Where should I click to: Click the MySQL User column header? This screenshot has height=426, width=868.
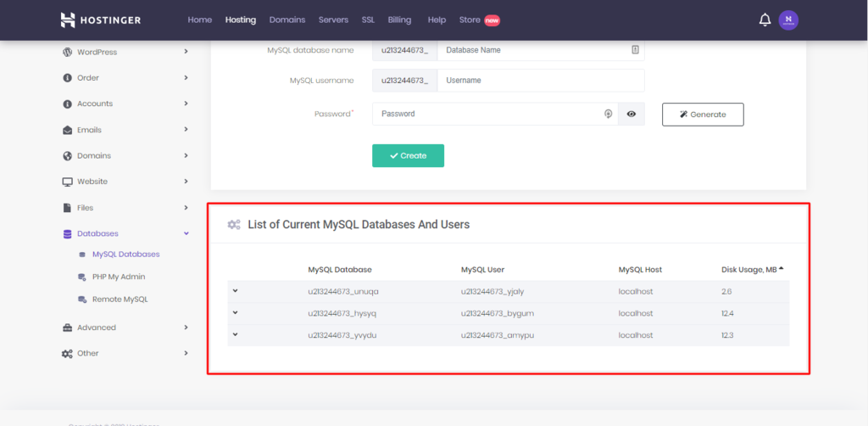tap(482, 270)
